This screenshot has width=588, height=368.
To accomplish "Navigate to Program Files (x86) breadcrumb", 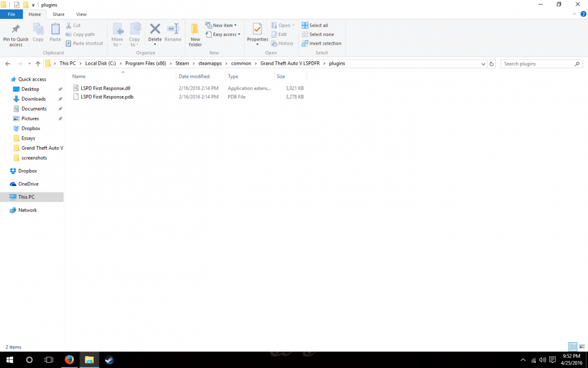I will click(x=145, y=64).
